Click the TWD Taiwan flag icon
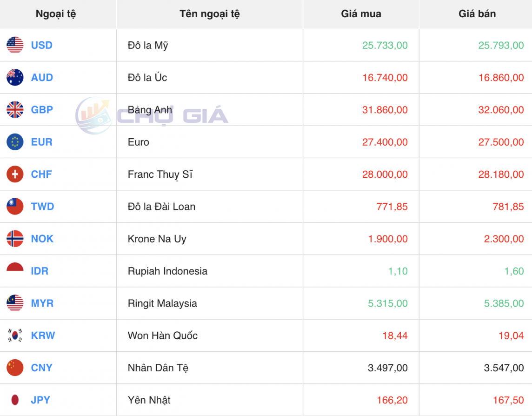Viewport: 532px width, 416px height. [x=14, y=206]
